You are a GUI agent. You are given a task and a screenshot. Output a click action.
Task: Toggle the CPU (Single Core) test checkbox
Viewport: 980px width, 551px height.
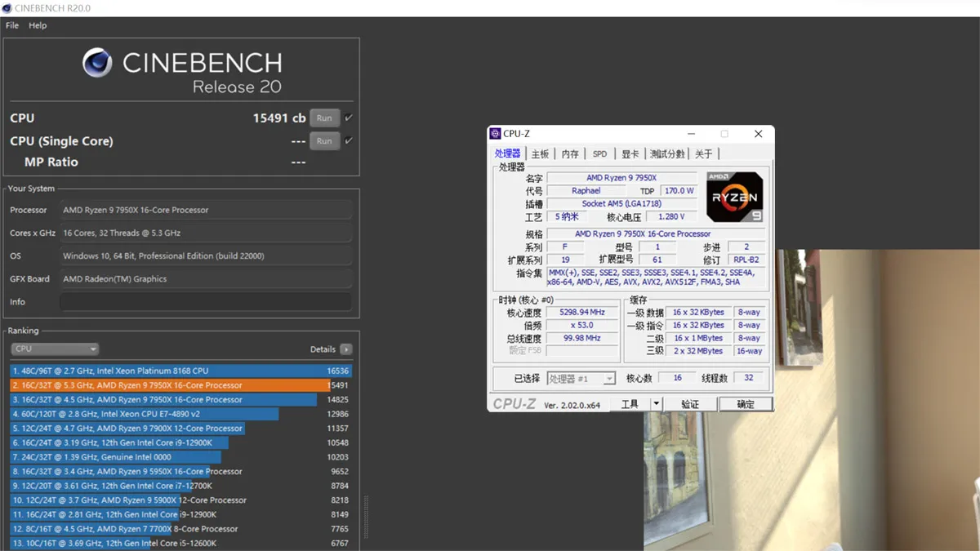[349, 141]
